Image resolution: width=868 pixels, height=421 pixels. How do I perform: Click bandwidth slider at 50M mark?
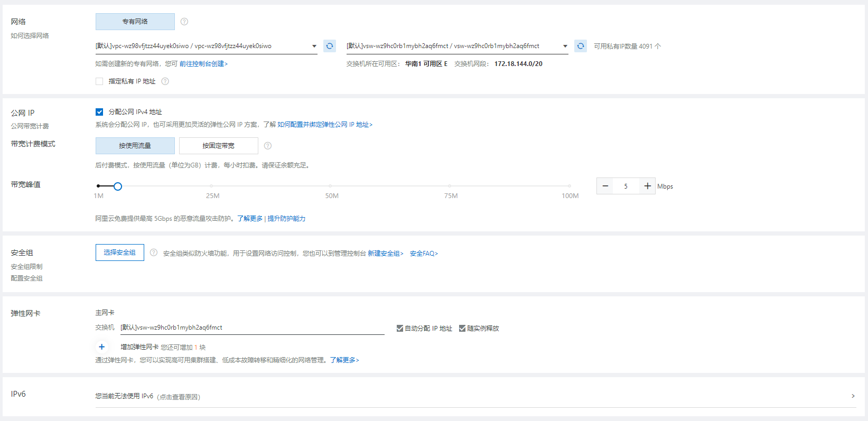331,186
